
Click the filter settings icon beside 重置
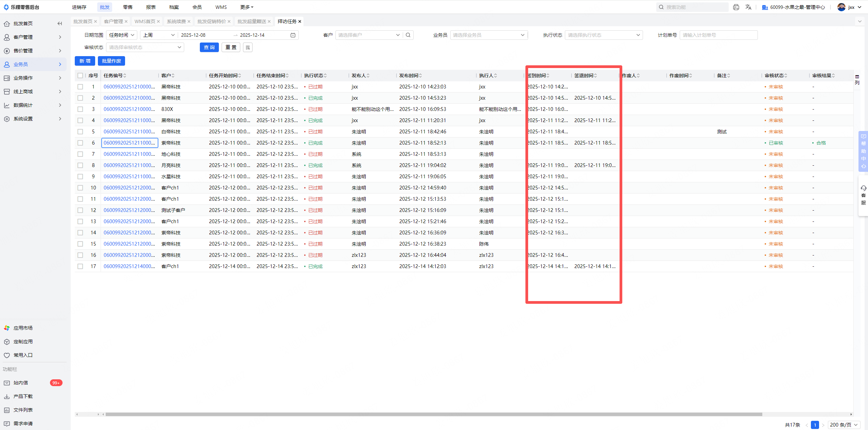click(x=248, y=48)
